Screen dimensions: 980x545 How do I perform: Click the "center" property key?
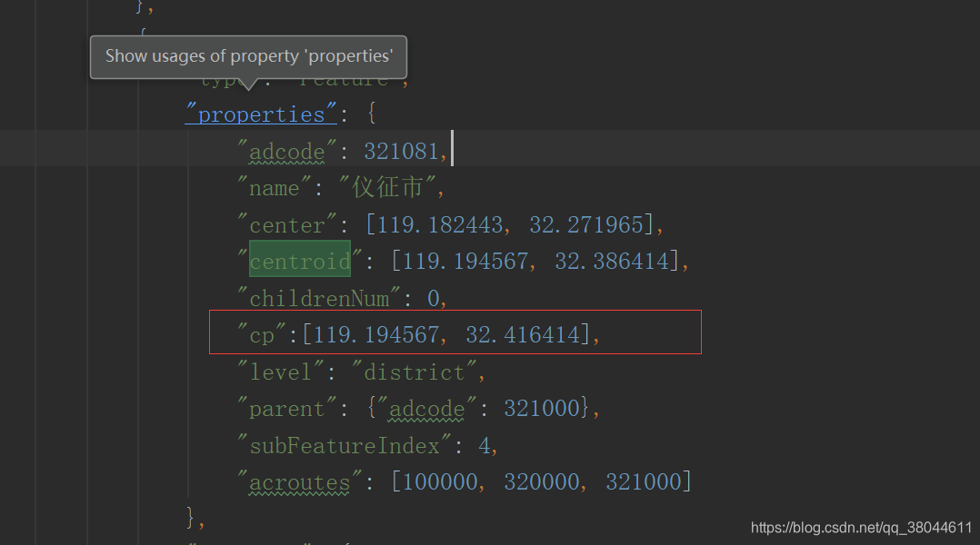click(287, 225)
